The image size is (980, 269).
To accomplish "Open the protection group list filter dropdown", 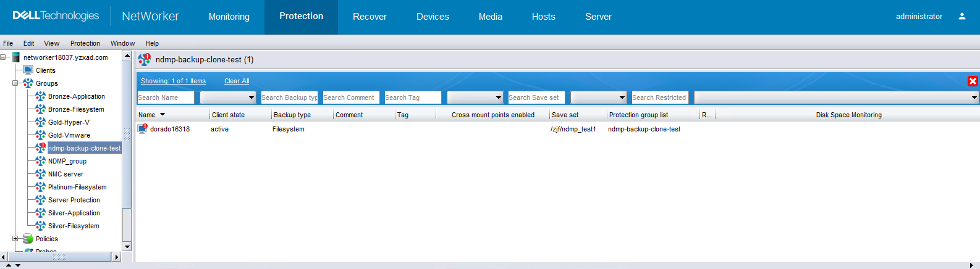I will [598, 97].
